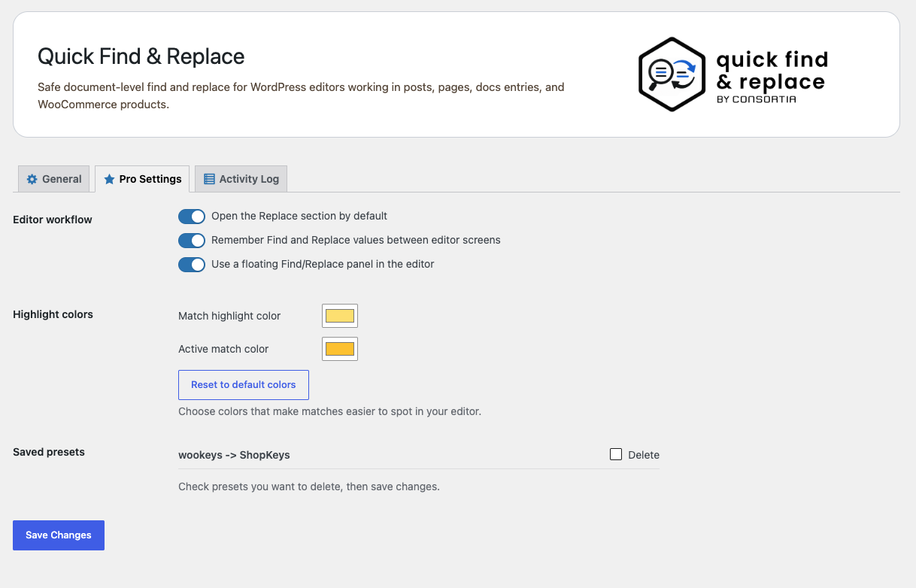
Task: Click the 'Safe document-level find and replace' description
Action: point(301,95)
